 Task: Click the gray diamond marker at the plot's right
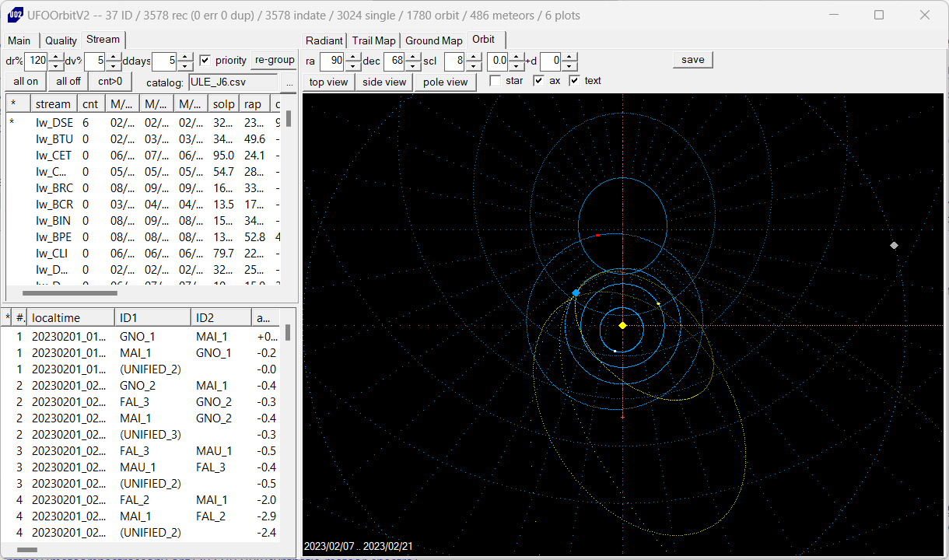point(894,246)
